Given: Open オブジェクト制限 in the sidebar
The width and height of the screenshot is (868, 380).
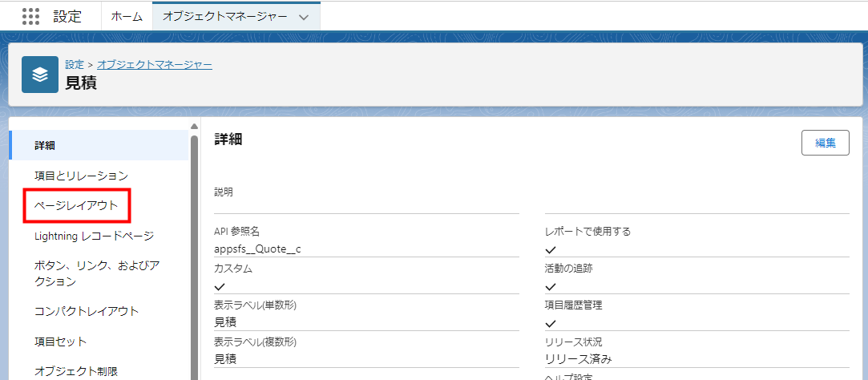Looking at the screenshot, I should (x=75, y=371).
